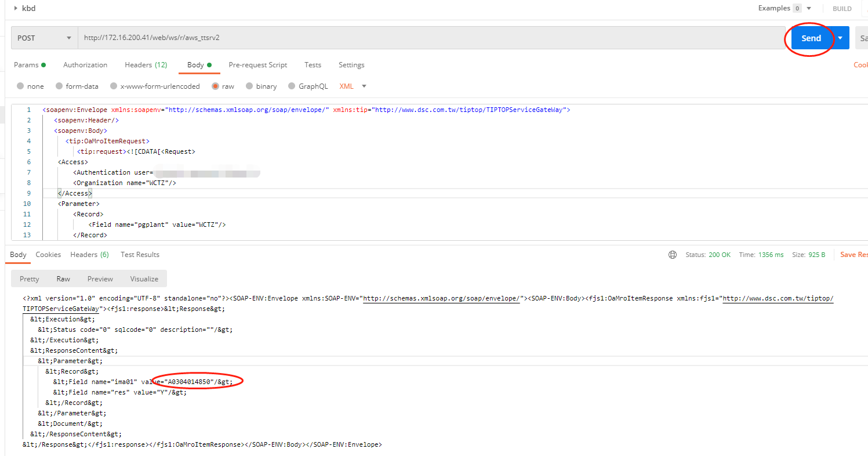Viewport: 868px width, 456px height.
Task: Click the Authentication user line
Action: (165, 172)
